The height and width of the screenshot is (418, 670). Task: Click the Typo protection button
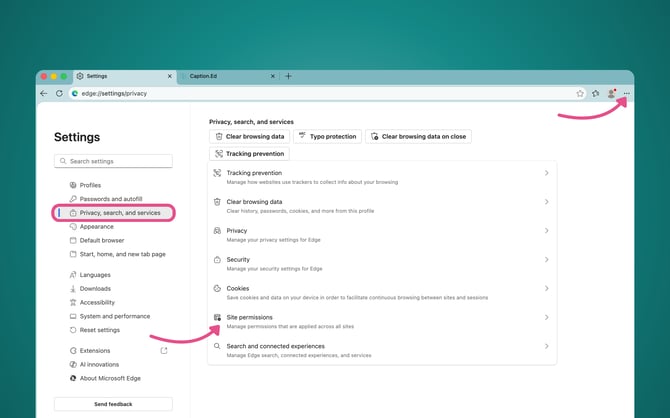point(327,136)
